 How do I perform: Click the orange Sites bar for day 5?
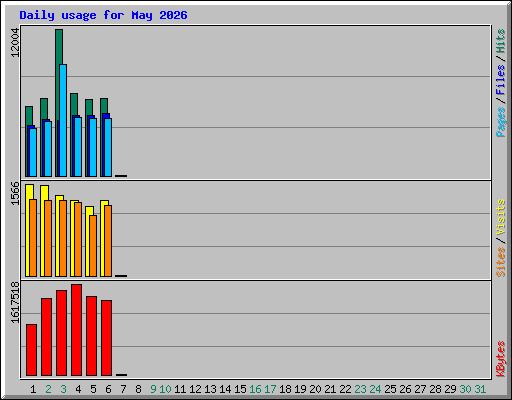coord(93,246)
